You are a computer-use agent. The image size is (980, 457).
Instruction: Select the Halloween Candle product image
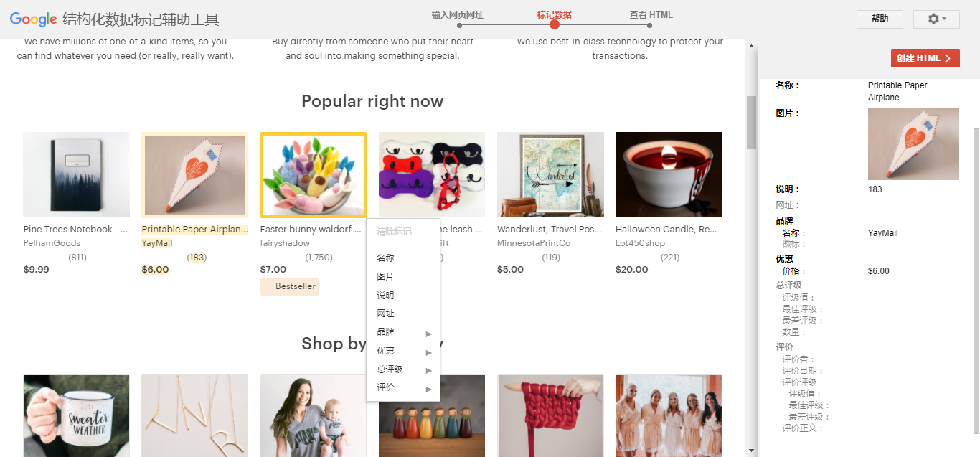click(669, 174)
